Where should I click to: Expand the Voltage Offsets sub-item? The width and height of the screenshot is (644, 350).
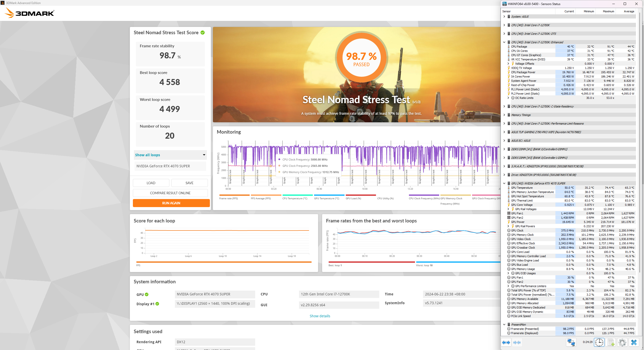tap(508, 63)
